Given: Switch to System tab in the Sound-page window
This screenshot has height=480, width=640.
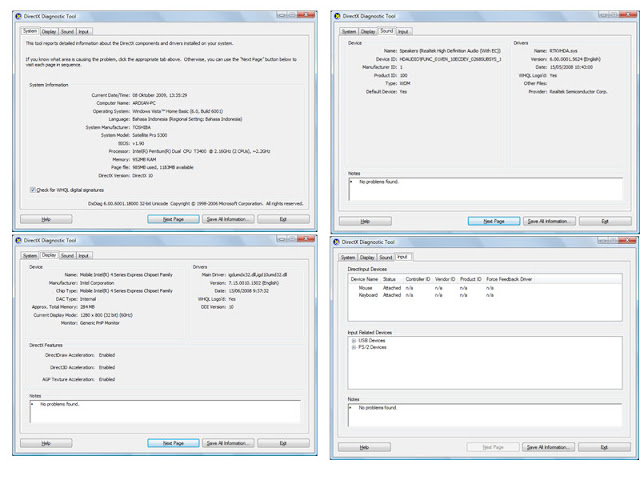Looking at the screenshot, I should point(349,31).
